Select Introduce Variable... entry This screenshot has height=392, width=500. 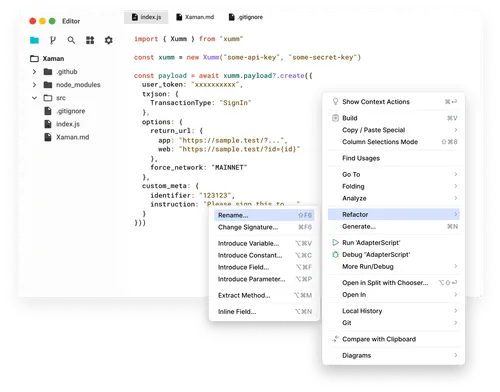pos(264,244)
